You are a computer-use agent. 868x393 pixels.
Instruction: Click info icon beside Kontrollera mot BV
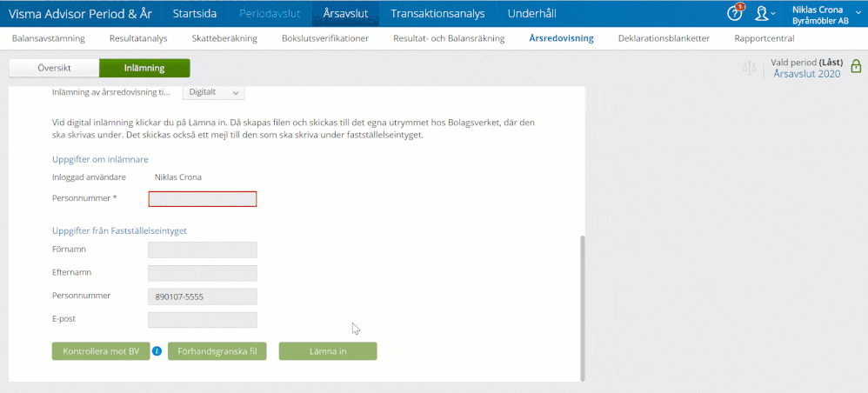[157, 351]
